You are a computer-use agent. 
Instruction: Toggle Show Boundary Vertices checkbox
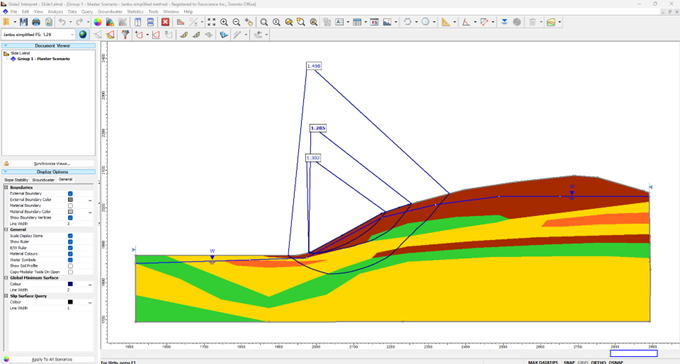tap(70, 218)
